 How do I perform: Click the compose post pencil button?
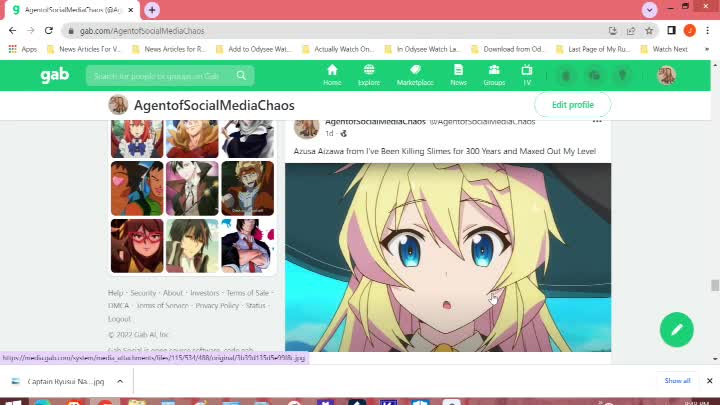point(676,330)
